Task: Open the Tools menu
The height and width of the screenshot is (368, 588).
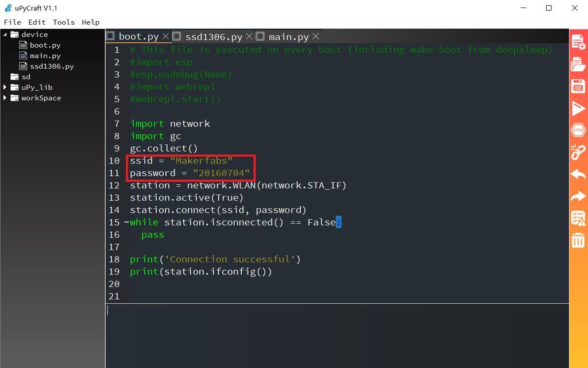Action: click(63, 22)
